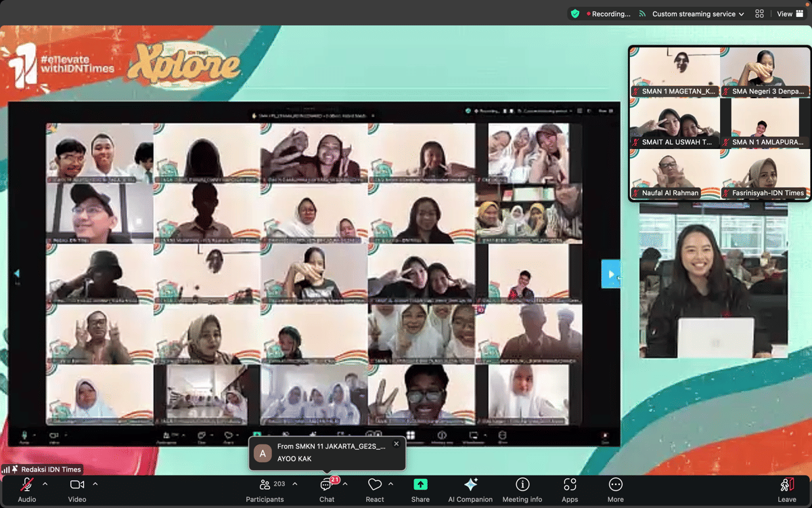This screenshot has width=812, height=508.
Task: Click the streaming signal icon near Custom streaming
Action: (642, 14)
